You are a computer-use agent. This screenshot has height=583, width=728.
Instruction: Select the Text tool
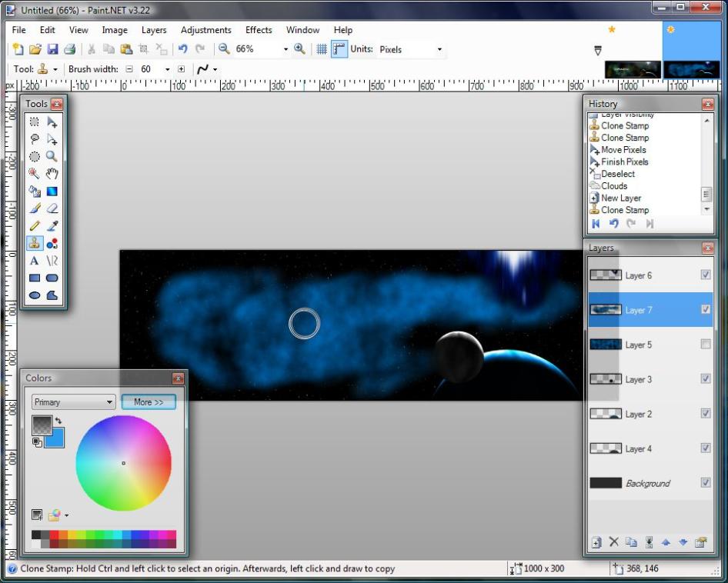pyautogui.click(x=35, y=261)
